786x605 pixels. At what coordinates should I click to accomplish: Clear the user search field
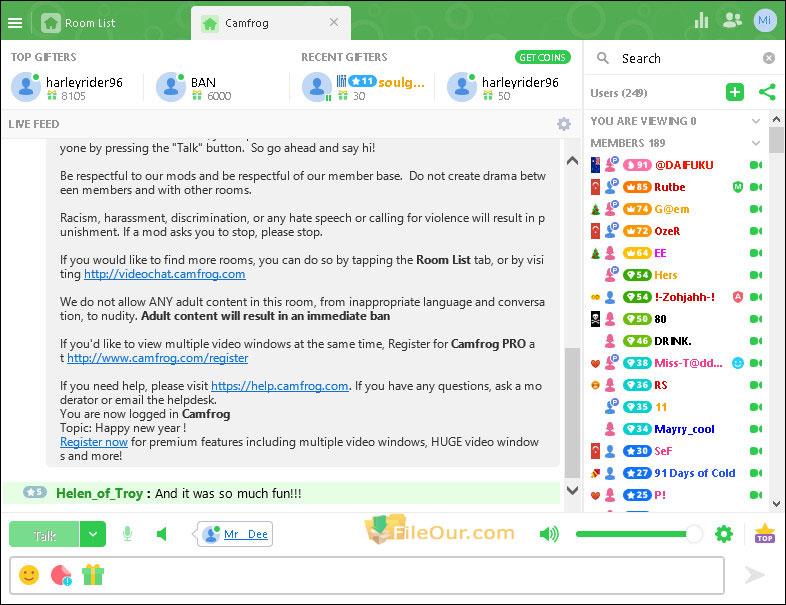click(768, 58)
